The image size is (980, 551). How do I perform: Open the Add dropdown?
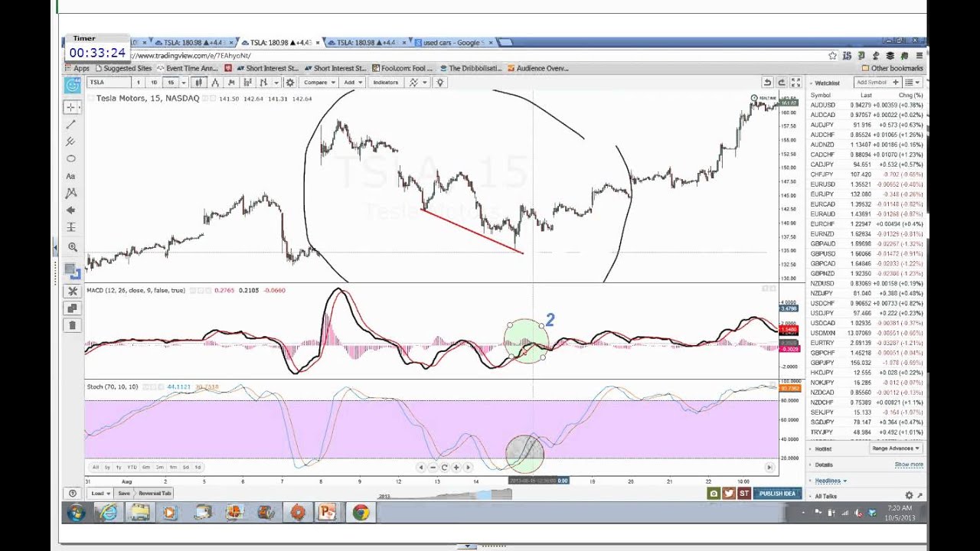(352, 82)
